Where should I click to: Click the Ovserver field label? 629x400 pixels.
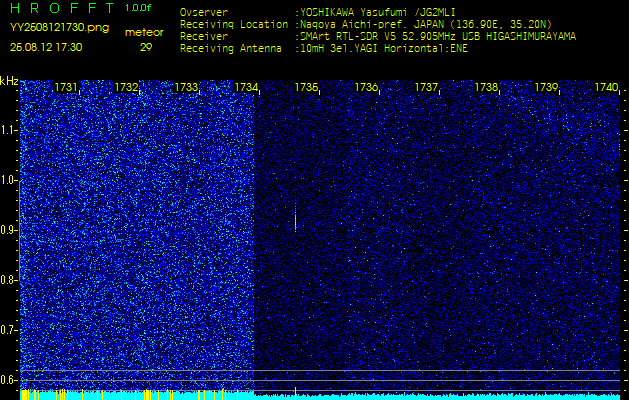coord(204,12)
